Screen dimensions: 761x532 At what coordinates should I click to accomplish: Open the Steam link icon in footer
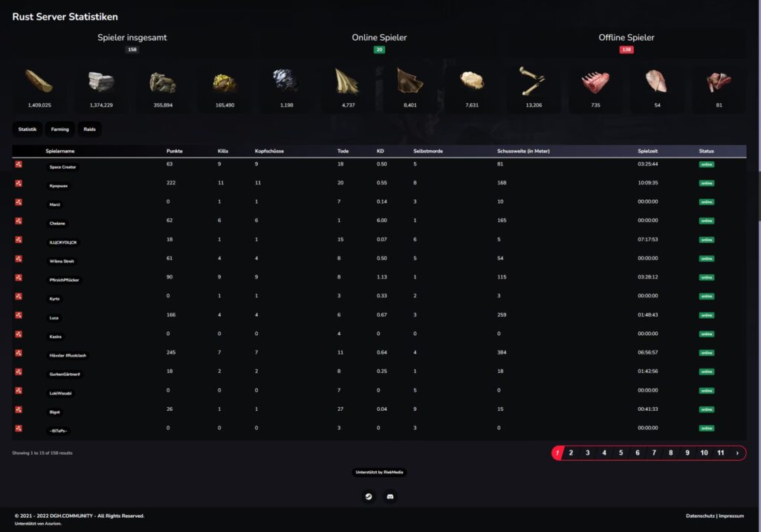(x=369, y=496)
